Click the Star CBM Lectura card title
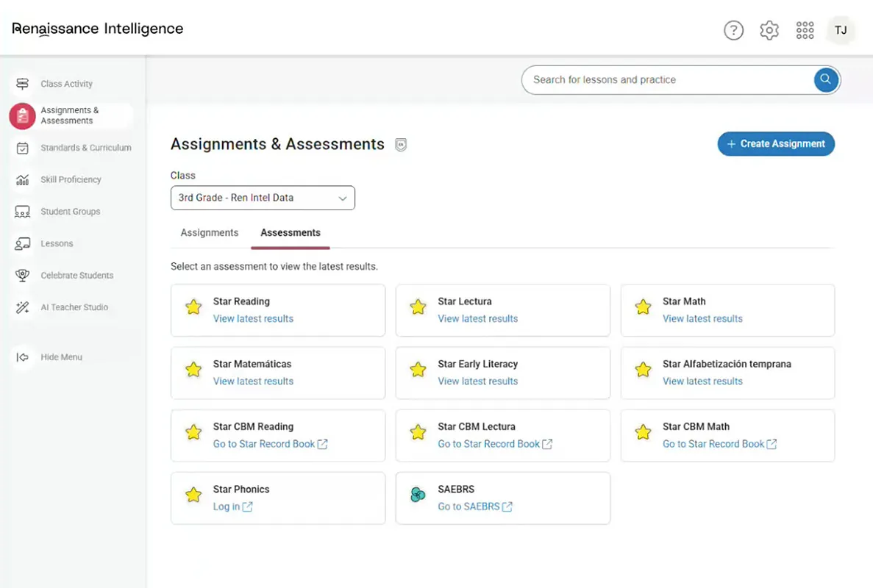The width and height of the screenshot is (873, 588). [x=476, y=427]
